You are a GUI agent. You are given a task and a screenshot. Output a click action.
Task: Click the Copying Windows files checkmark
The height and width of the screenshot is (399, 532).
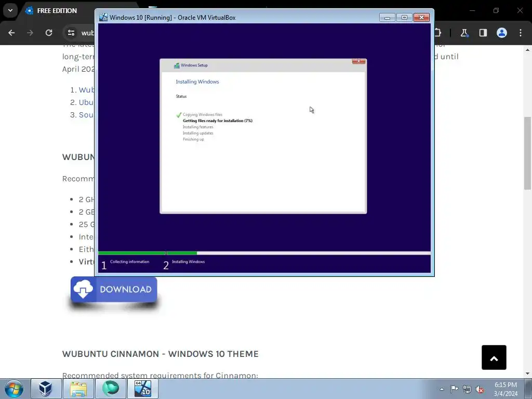179,115
